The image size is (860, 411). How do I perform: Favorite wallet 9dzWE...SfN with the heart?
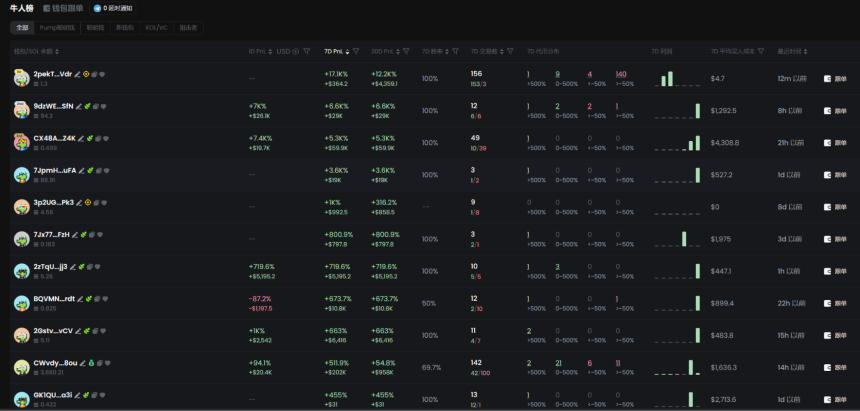(x=104, y=106)
